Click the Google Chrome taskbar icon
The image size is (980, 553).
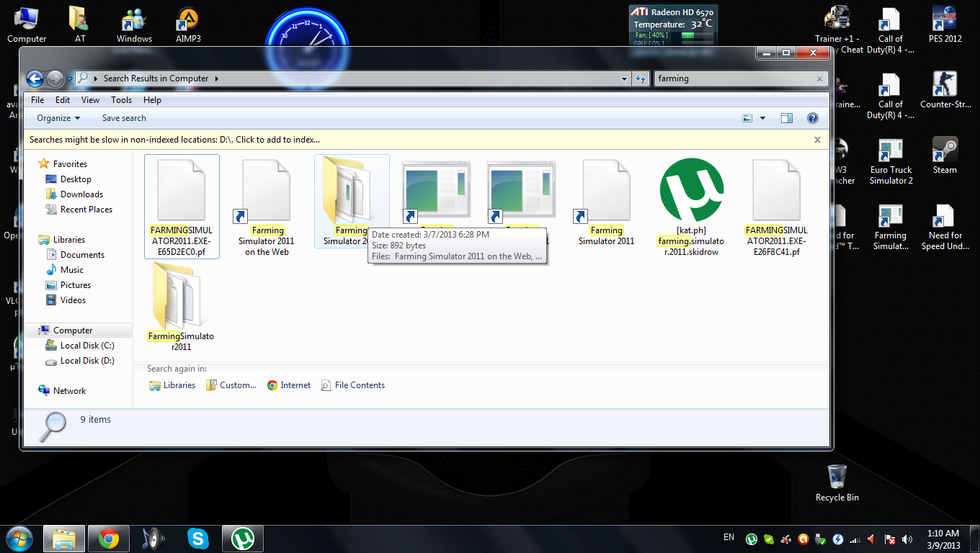click(x=109, y=539)
